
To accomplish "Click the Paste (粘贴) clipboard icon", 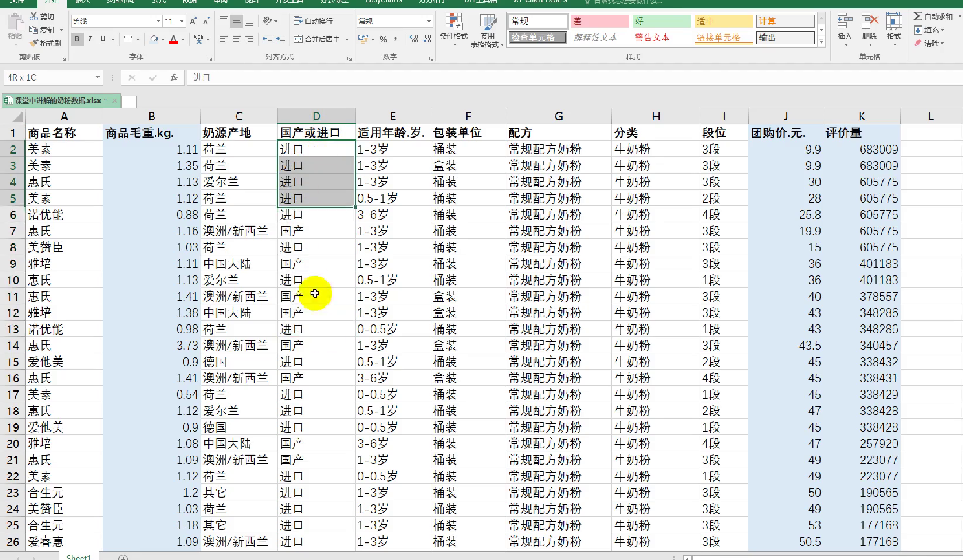I will pyautogui.click(x=15, y=22).
